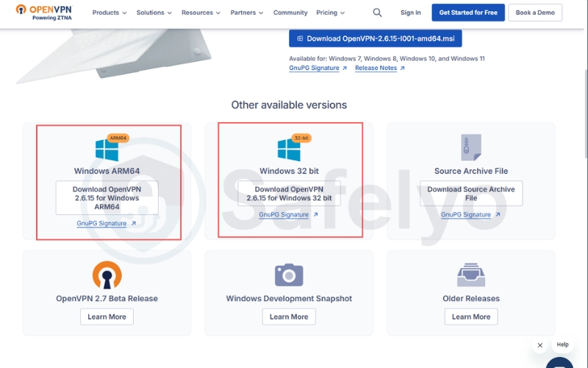Click the 'OpenVPN 2.7 Beta Release' title
The image size is (588, 368).
[107, 299]
